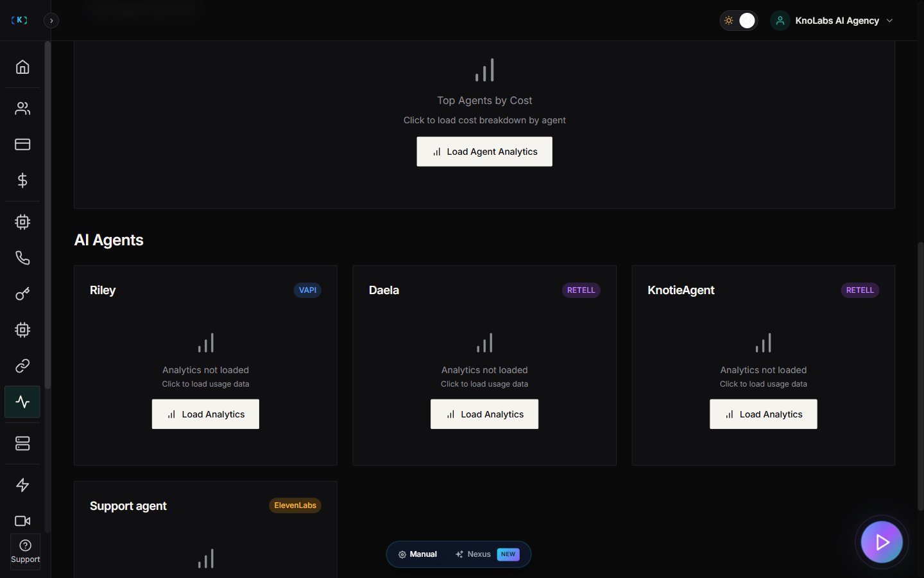Open the lightning bolt icon in sidebar

(22, 485)
